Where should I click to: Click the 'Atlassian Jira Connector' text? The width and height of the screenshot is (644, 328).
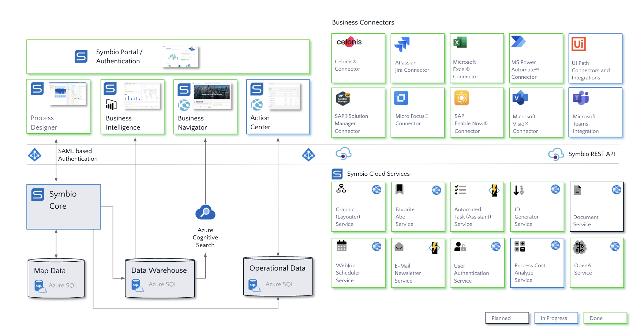click(x=412, y=66)
